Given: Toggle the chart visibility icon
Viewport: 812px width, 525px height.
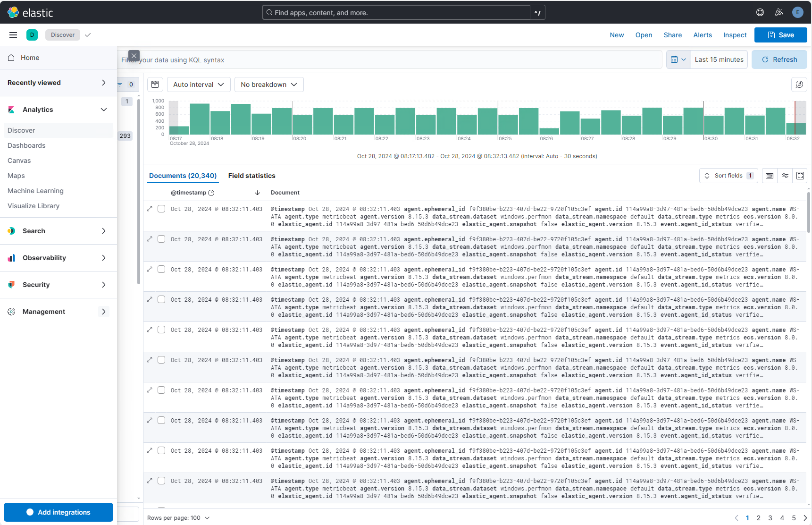Looking at the screenshot, I should (155, 85).
